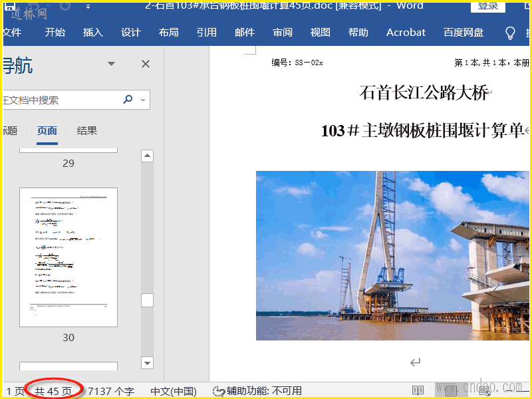Open navigation pane options dropdown arrow
The width and height of the screenshot is (532, 399).
(x=112, y=64)
